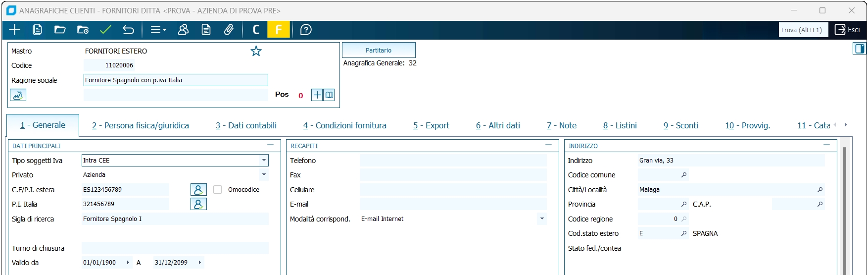The image size is (868, 275).
Task: Click the vertical scrollbar at right
Action: [x=845, y=210]
